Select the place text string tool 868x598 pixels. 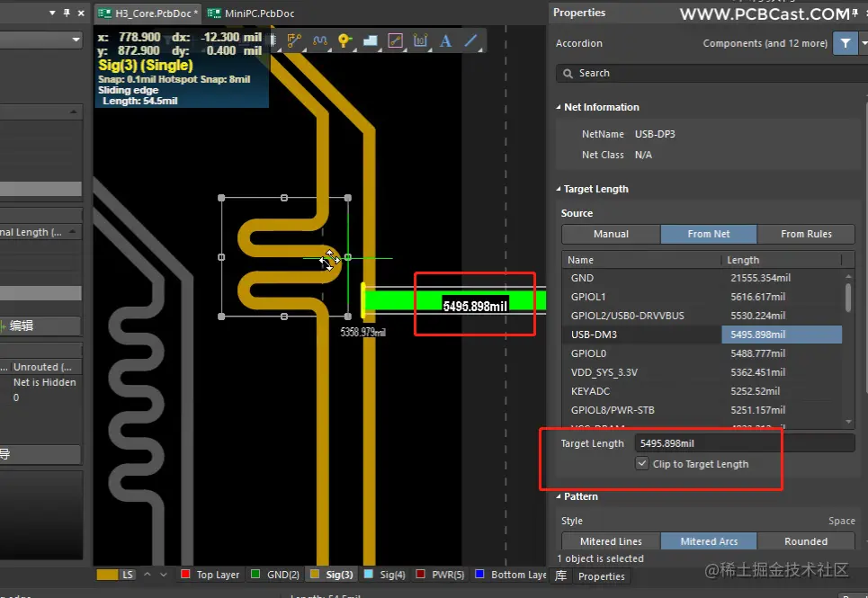click(x=445, y=40)
